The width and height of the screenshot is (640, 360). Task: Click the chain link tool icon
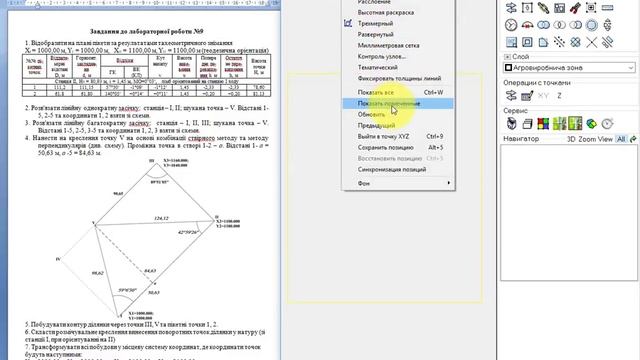(543, 8)
